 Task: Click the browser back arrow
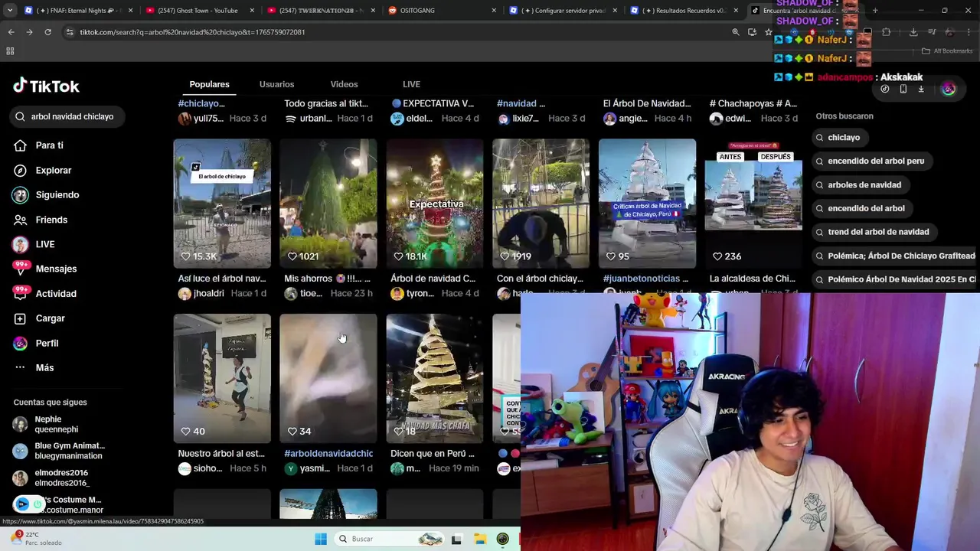pyautogui.click(x=11, y=32)
